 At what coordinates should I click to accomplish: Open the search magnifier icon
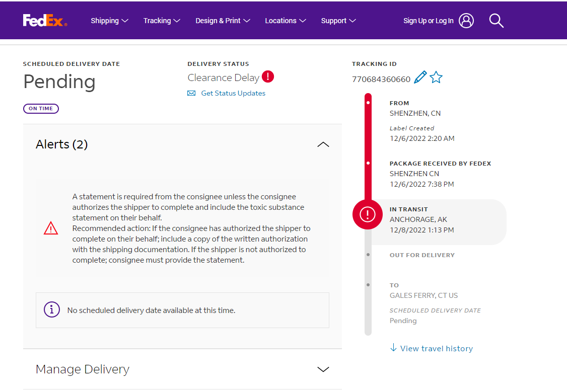point(496,21)
